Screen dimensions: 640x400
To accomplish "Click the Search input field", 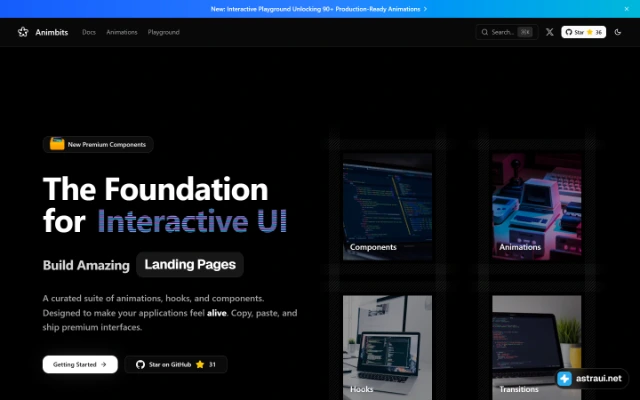I will pyautogui.click(x=507, y=32).
